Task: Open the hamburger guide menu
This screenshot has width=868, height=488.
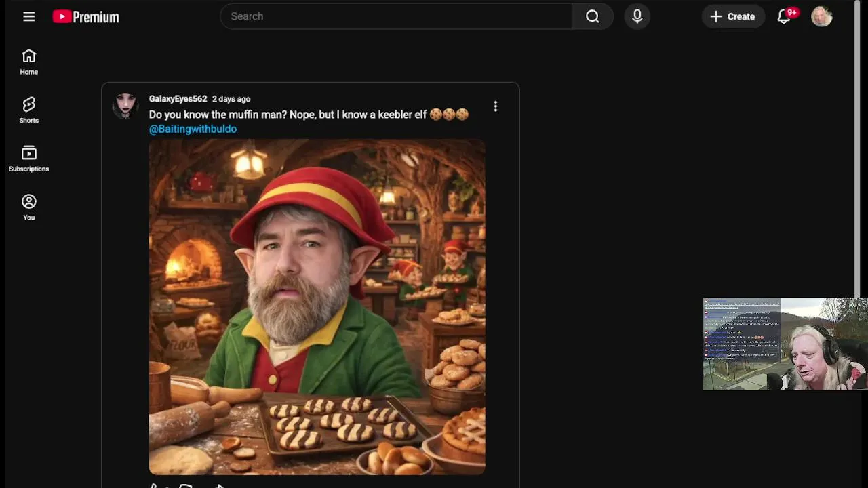Action: tap(28, 16)
